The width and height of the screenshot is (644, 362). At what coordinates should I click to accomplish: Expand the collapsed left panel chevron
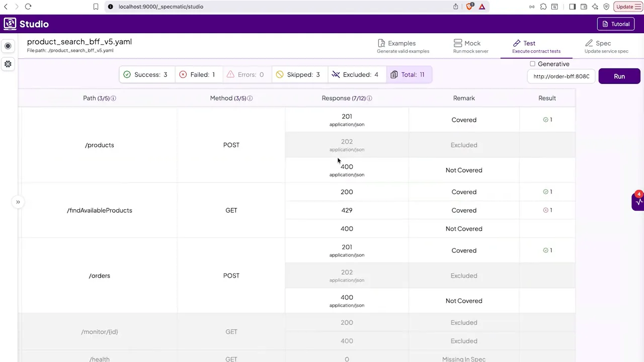click(18, 202)
